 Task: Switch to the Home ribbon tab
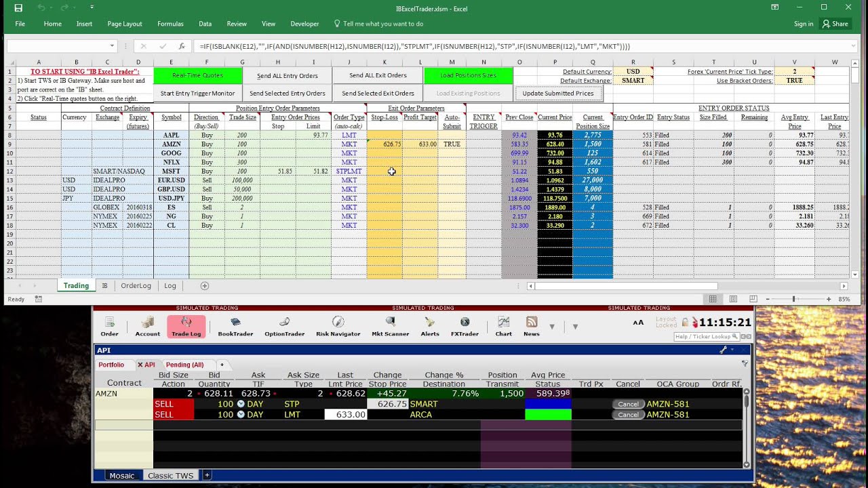(x=52, y=24)
